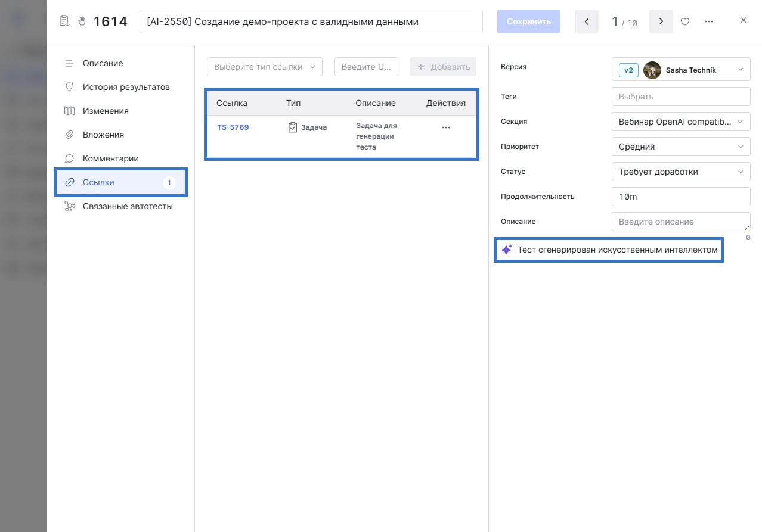The image size is (762, 532).
Task: Switch to the Описание tab
Action: pos(103,63)
